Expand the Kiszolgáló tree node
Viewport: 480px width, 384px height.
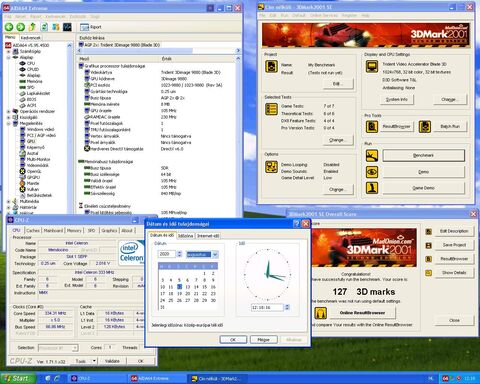tap(9, 117)
